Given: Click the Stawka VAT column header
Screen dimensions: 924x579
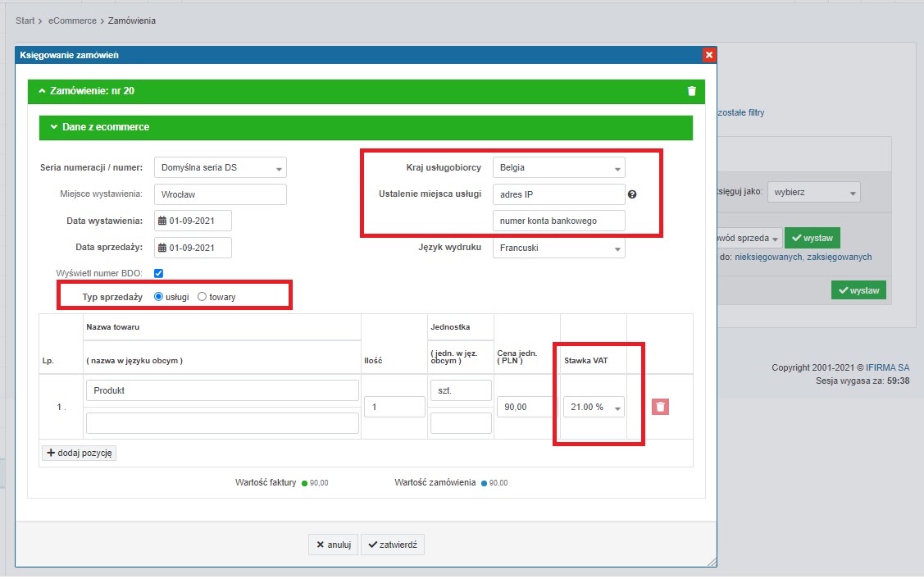Looking at the screenshot, I should [585, 360].
